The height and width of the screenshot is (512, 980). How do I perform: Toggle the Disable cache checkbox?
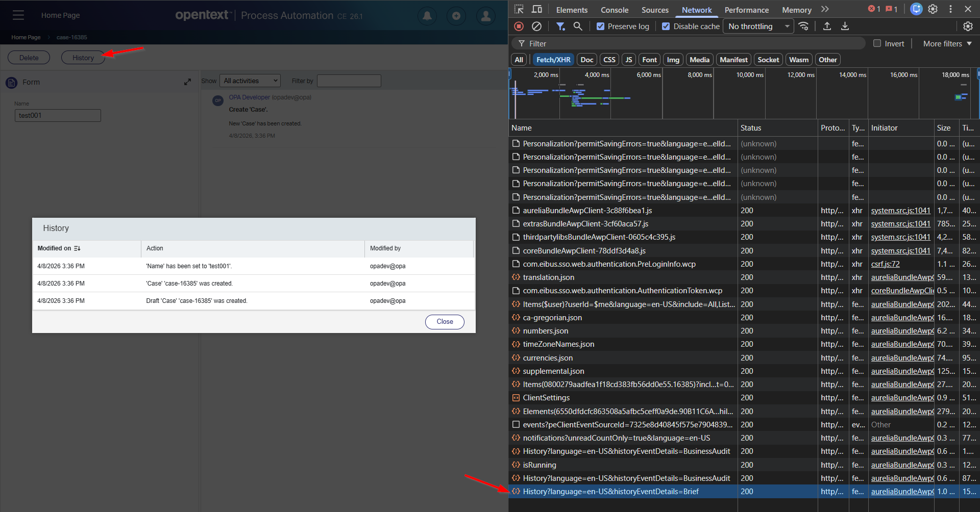[x=666, y=27]
